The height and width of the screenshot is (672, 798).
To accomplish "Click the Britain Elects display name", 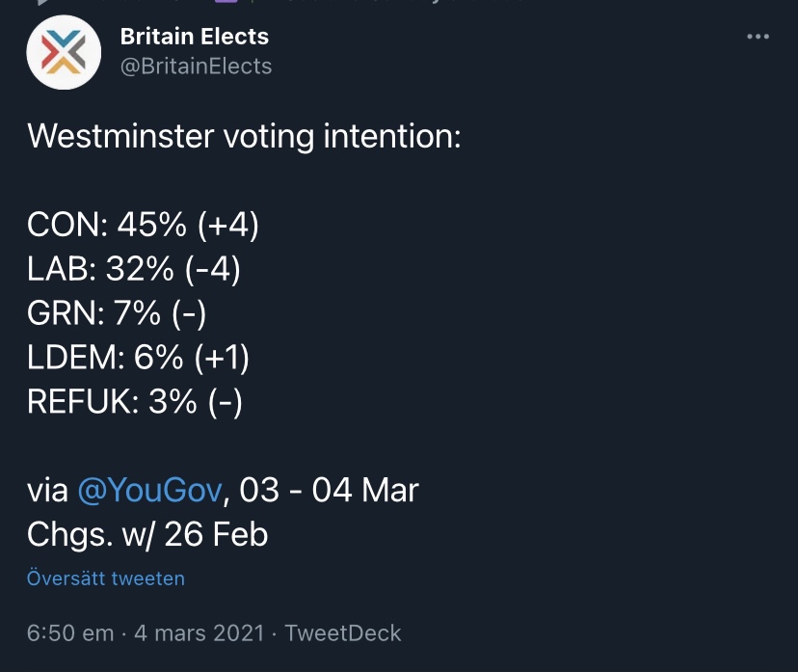I will (195, 36).
